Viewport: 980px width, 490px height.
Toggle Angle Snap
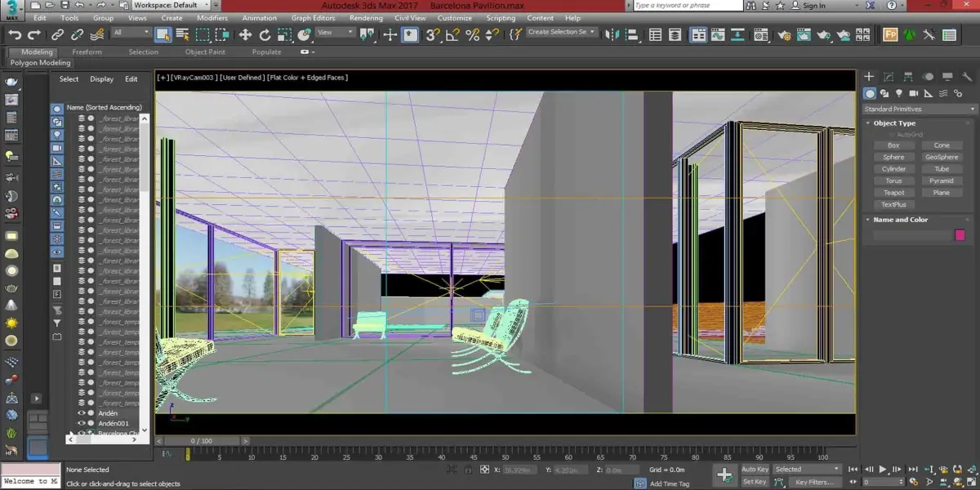pyautogui.click(x=452, y=34)
